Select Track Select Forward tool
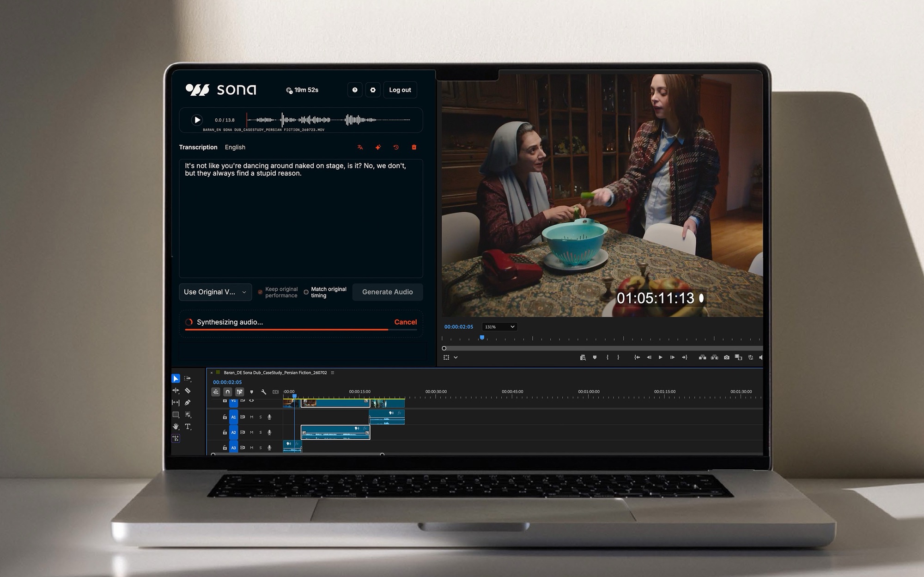 [188, 379]
